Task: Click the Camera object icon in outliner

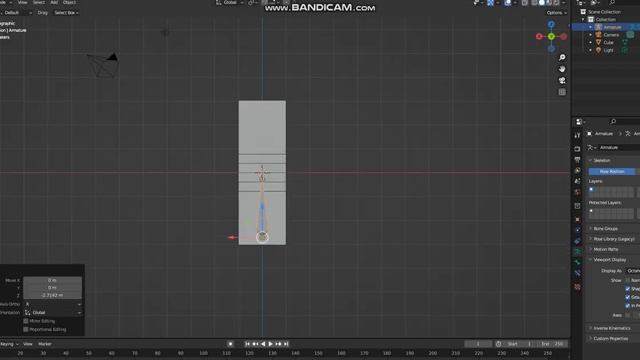Action: pos(598,35)
